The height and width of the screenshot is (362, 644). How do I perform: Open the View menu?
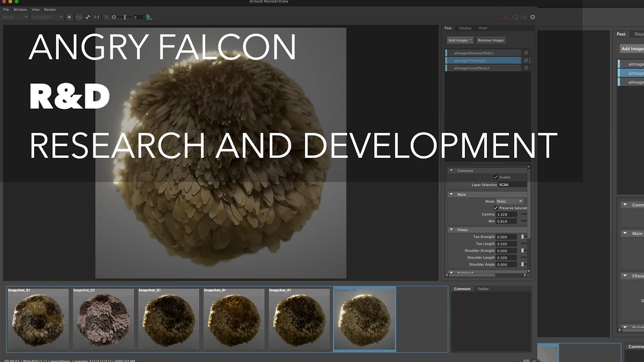point(35,10)
